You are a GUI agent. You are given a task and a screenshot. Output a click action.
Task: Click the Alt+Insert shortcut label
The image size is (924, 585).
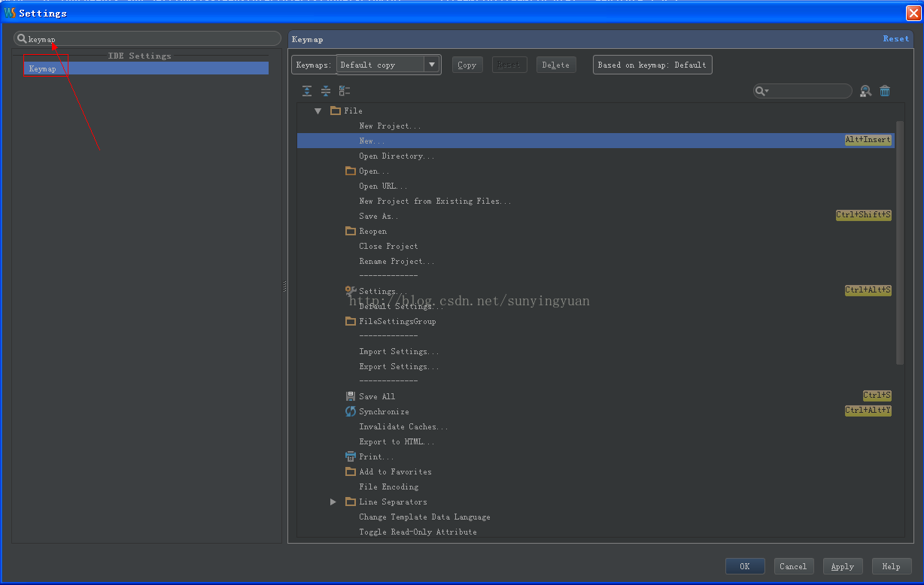[x=868, y=140]
